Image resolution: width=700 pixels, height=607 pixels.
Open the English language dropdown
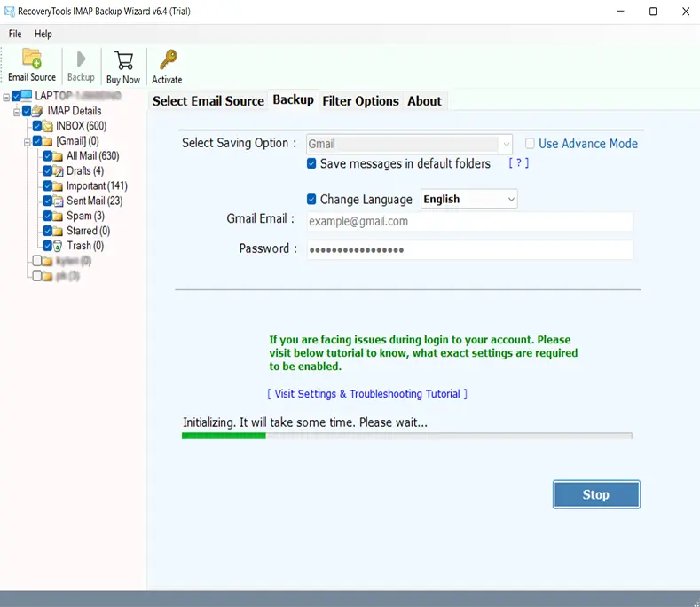pyautogui.click(x=468, y=199)
